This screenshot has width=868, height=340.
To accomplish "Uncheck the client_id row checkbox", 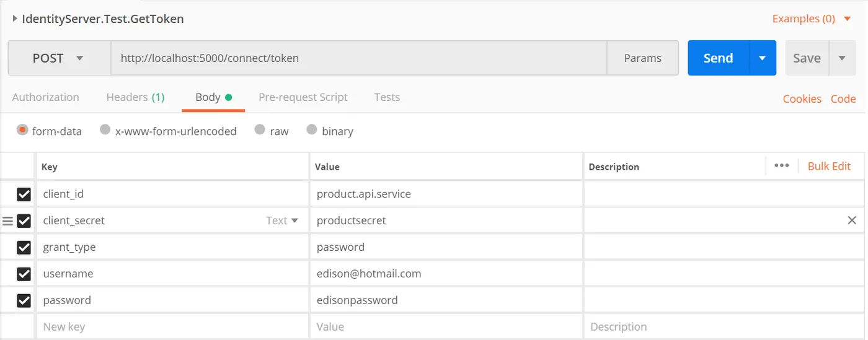I will click(x=24, y=194).
